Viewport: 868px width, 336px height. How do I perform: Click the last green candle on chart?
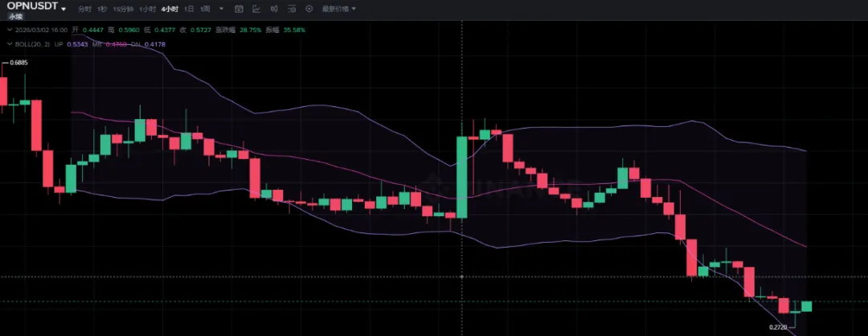[807, 306]
